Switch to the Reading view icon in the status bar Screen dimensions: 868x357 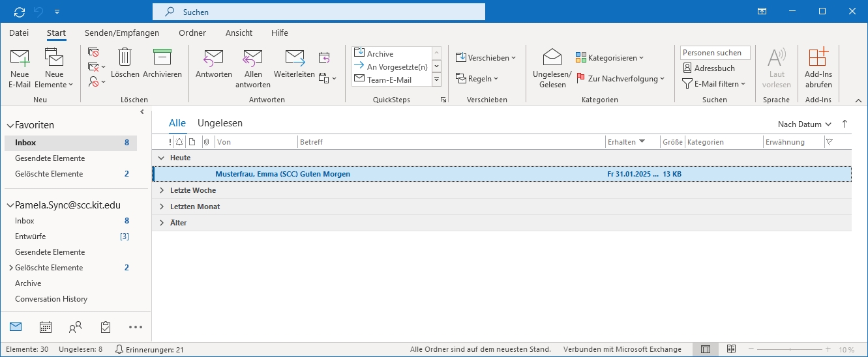(732, 349)
